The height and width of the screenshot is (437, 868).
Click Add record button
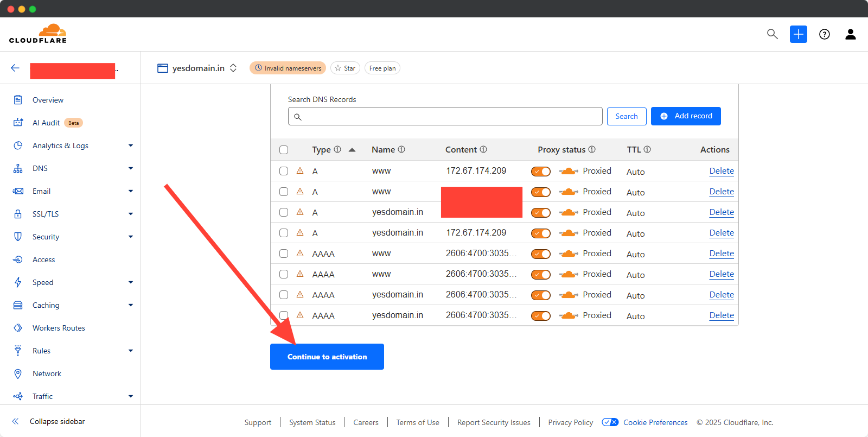click(686, 116)
